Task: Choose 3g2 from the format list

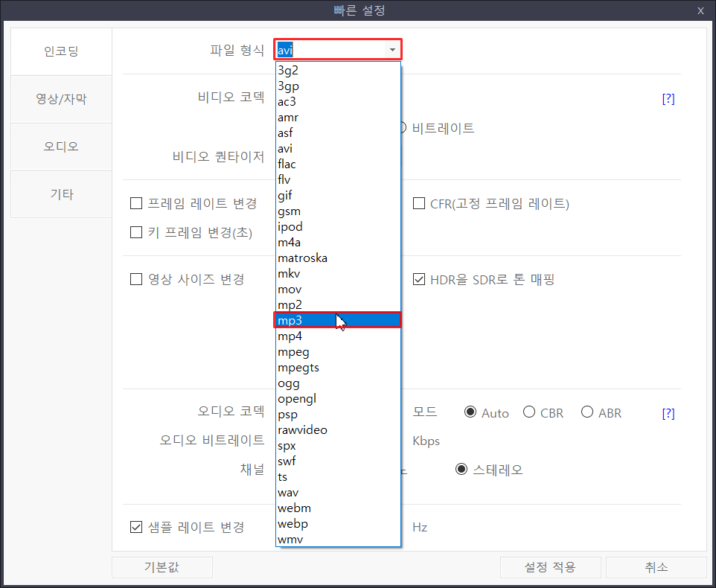Action: [x=338, y=70]
